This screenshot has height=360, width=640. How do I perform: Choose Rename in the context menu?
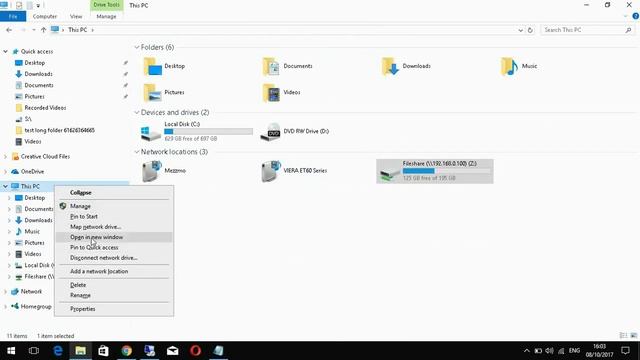114,296
